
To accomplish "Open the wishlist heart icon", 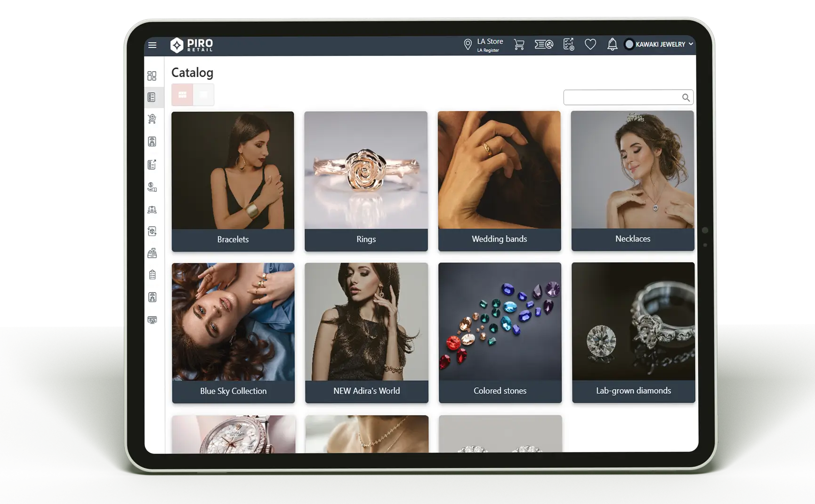I will point(590,45).
